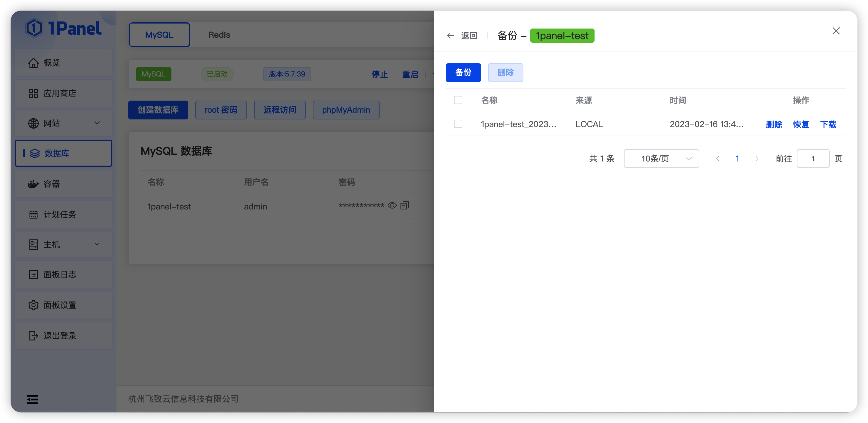Viewport: 868px width, 423px height.
Task: Check the 1panel-test_2023 backup row checkbox
Action: pyautogui.click(x=458, y=124)
